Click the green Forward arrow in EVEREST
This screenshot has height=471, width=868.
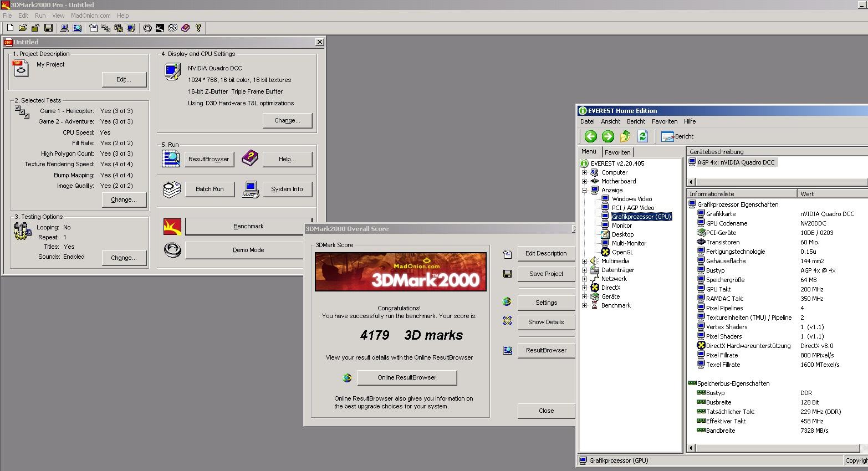pyautogui.click(x=608, y=136)
